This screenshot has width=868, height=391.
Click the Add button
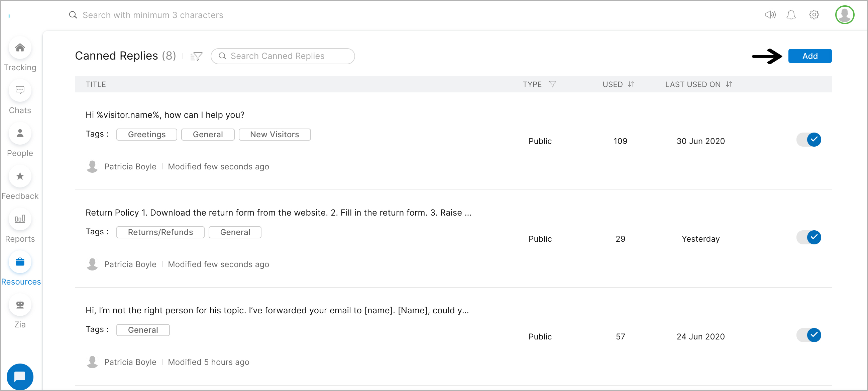point(810,56)
